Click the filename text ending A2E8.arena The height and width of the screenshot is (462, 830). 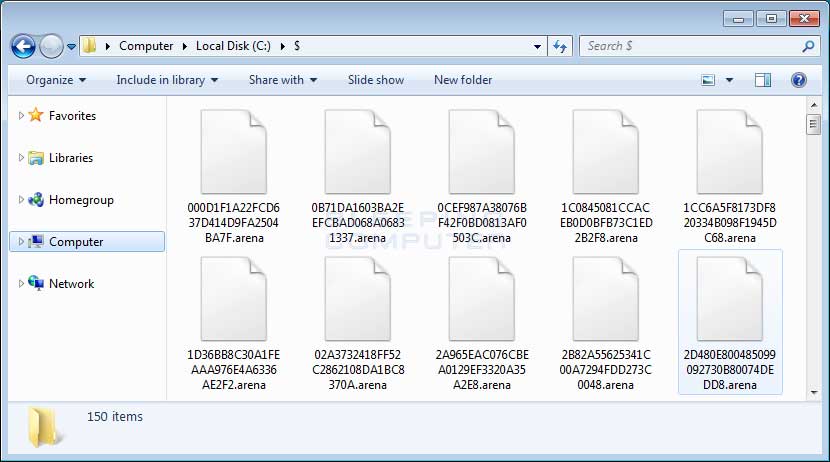point(482,370)
